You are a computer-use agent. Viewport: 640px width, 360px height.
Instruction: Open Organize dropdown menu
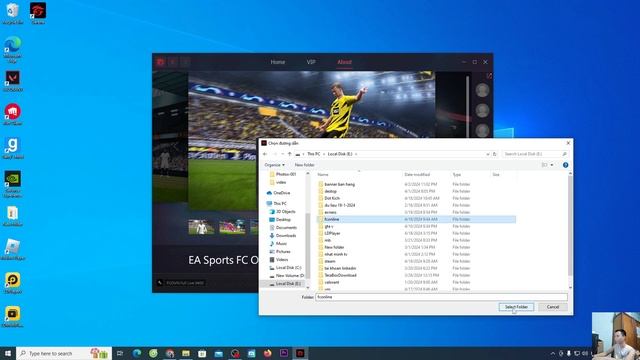coord(274,165)
